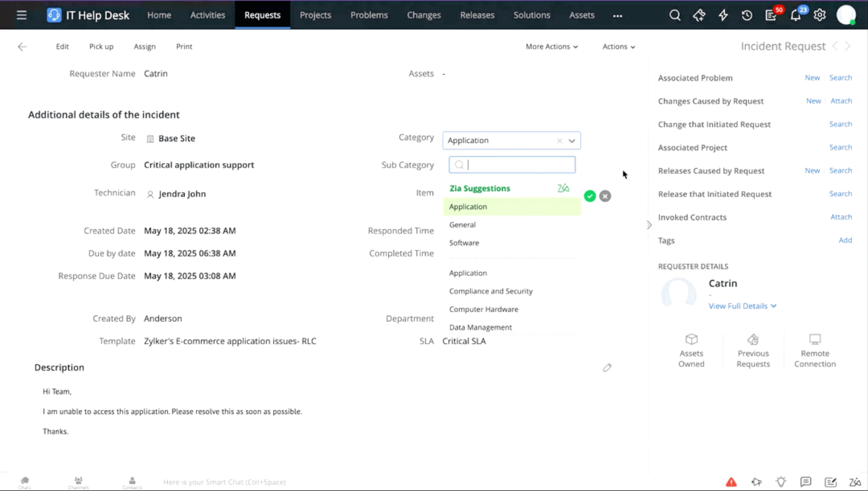The image size is (868, 491).
Task: Open the global search icon
Action: [x=674, y=15]
